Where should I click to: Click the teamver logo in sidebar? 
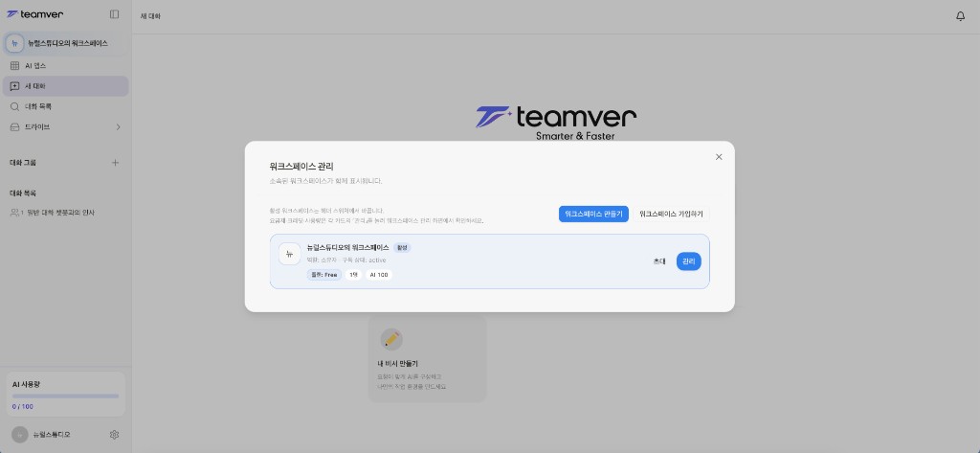[35, 13]
